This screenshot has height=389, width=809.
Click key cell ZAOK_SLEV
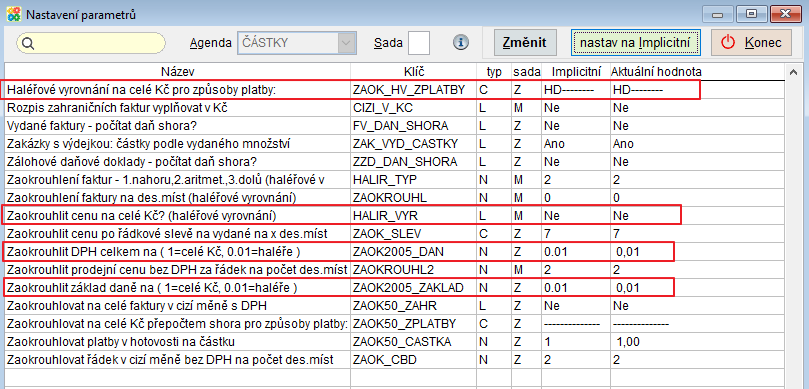pyautogui.click(x=414, y=234)
